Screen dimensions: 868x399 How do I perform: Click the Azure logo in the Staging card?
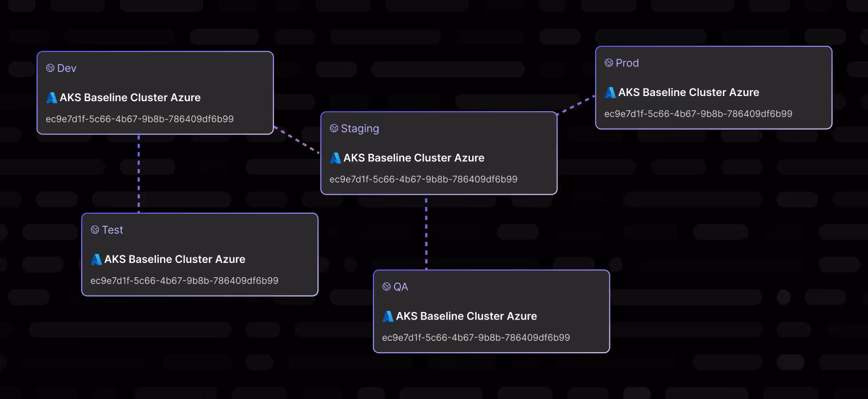point(336,158)
